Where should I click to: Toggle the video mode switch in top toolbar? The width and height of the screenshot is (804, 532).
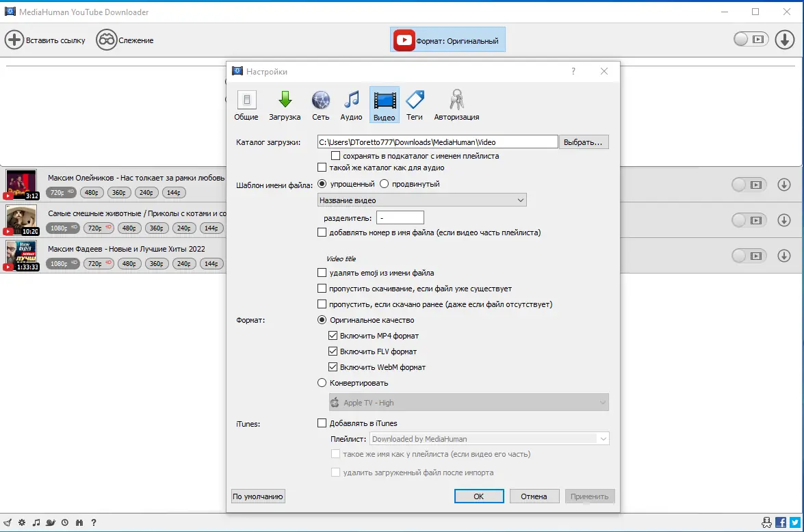(751, 39)
